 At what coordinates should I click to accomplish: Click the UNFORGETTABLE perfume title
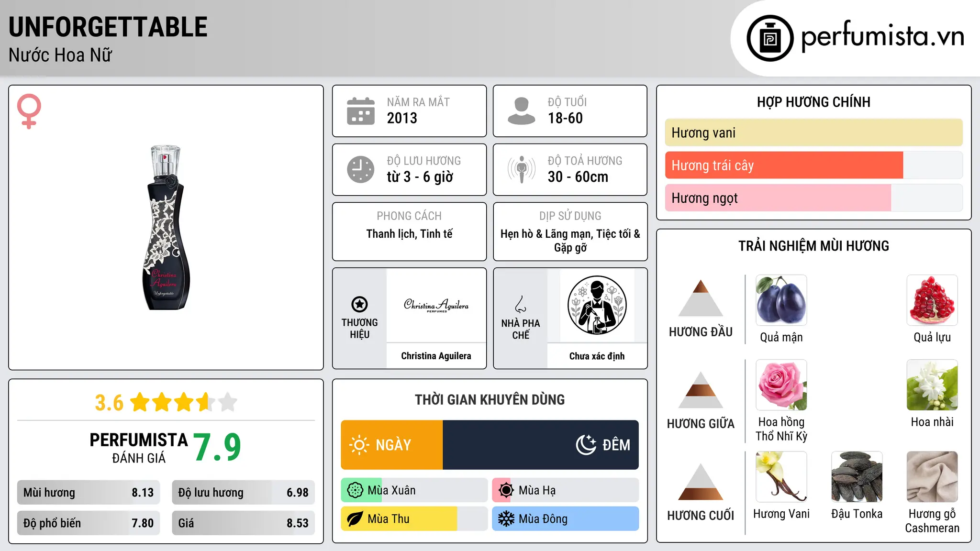click(x=108, y=27)
